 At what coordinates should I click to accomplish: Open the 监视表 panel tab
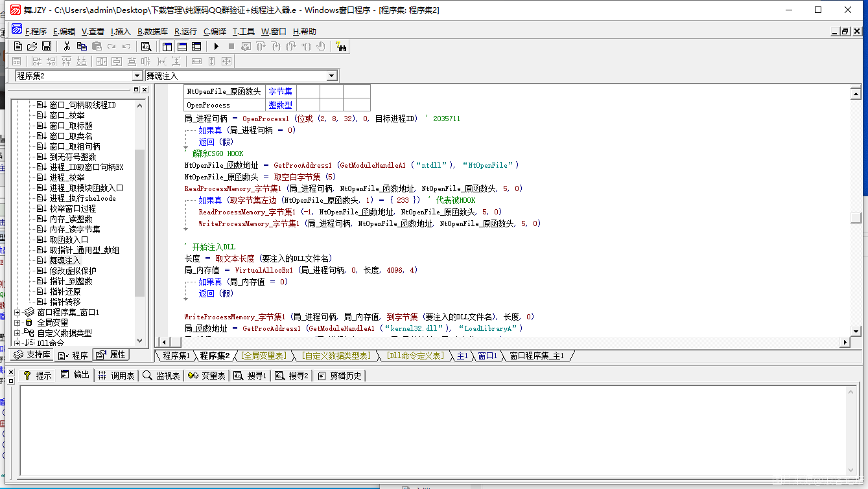point(161,375)
